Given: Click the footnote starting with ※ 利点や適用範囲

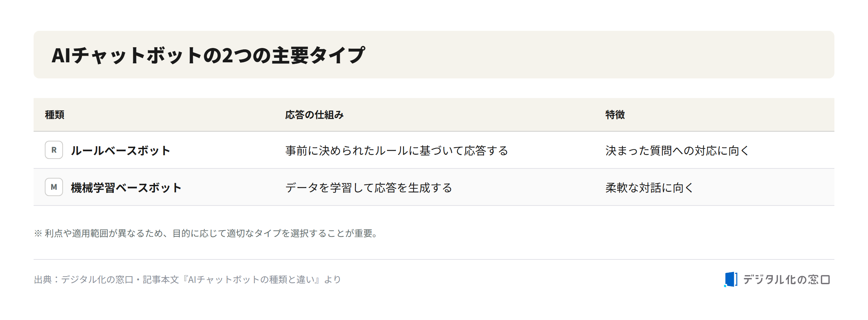Looking at the screenshot, I should [x=206, y=233].
